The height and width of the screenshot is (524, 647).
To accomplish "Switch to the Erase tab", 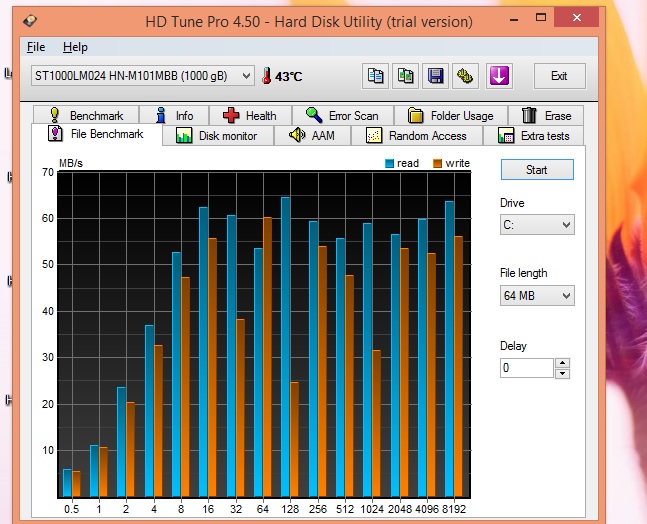I will (546, 115).
